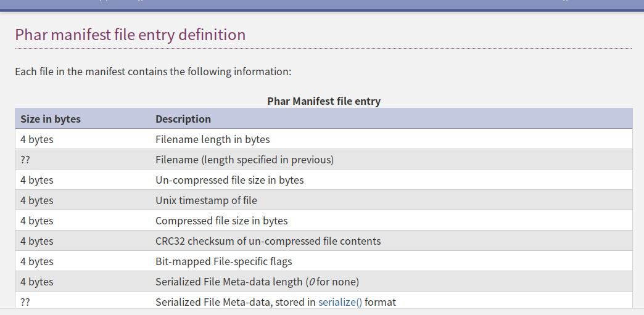Click the 'Each file in the manifest' paragraph
The height and width of the screenshot is (315, 644).
tap(152, 72)
